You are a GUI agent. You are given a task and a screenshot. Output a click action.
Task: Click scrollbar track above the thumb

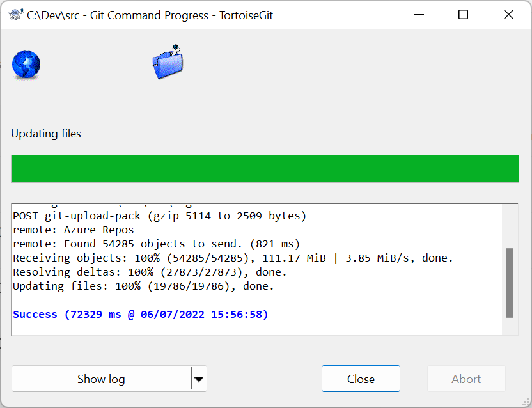(x=510, y=226)
